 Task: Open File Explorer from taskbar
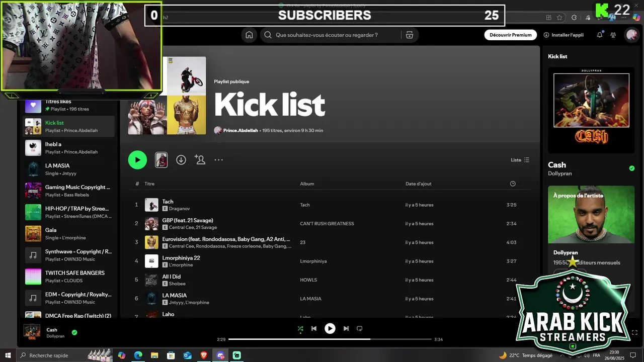pyautogui.click(x=154, y=355)
